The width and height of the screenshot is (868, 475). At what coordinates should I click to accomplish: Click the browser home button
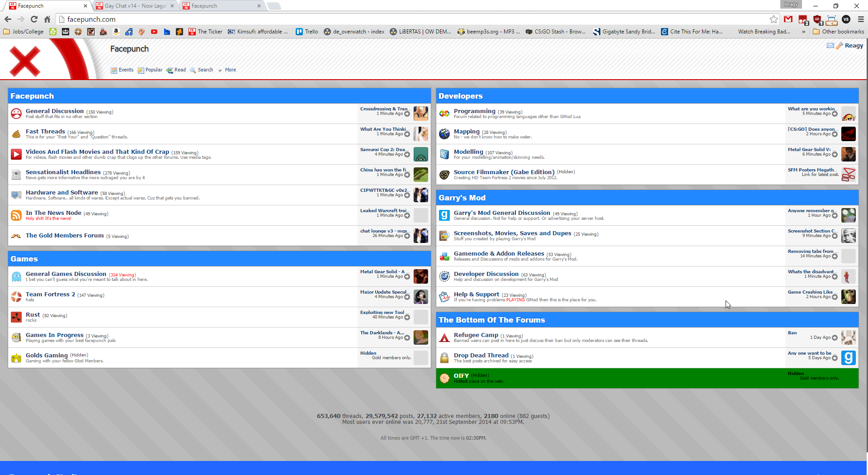pyautogui.click(x=47, y=19)
